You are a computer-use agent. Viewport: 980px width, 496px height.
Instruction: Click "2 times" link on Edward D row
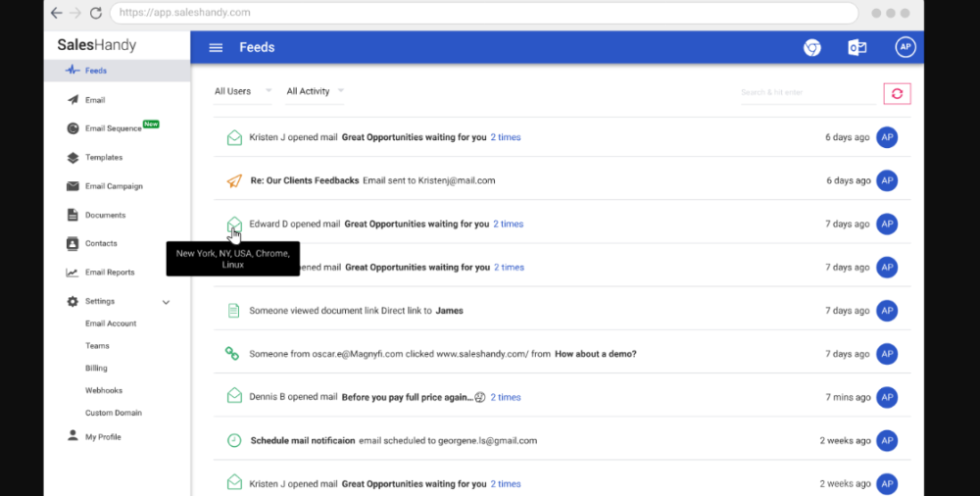[x=508, y=223]
